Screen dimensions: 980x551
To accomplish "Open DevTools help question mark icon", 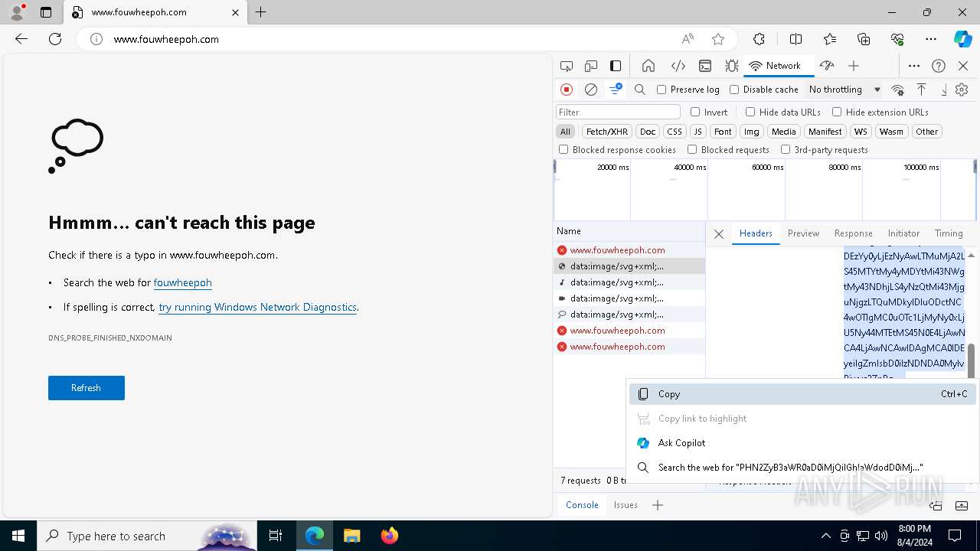I will [939, 66].
